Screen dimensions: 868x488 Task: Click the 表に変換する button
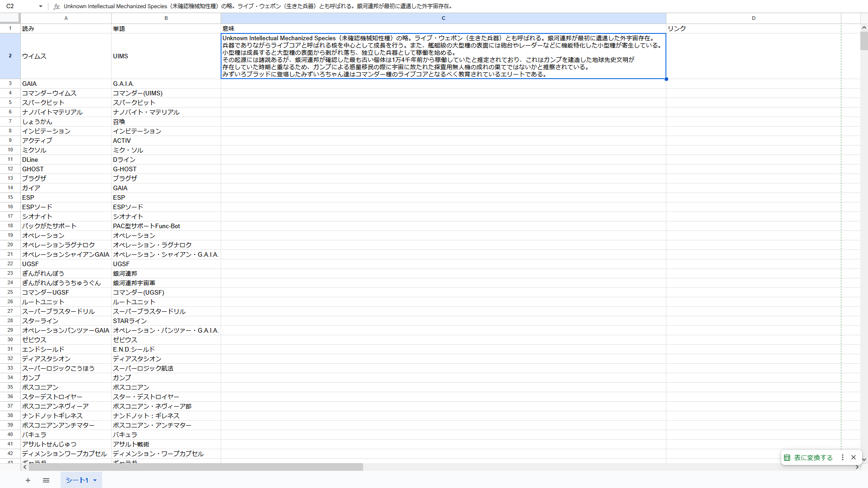(813, 458)
